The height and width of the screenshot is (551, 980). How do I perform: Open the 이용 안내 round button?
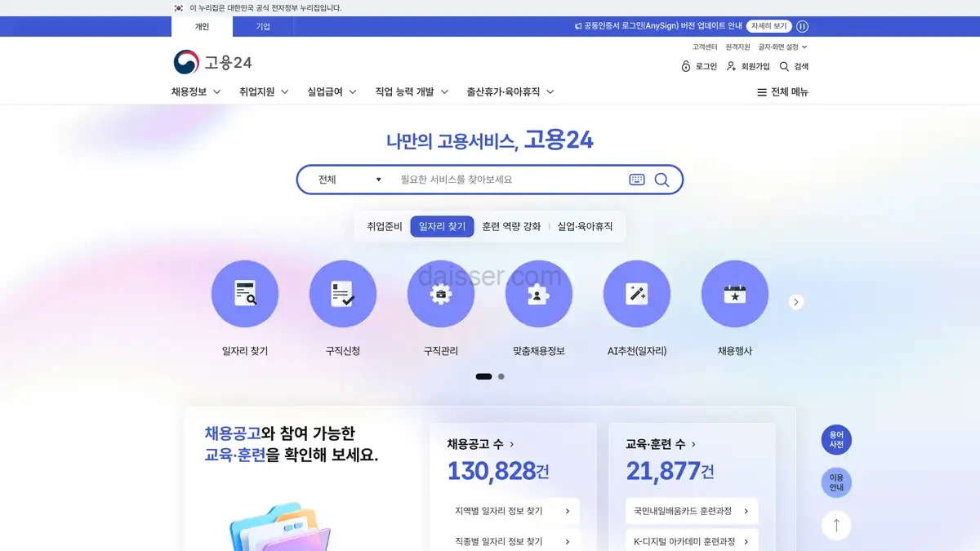pos(836,482)
